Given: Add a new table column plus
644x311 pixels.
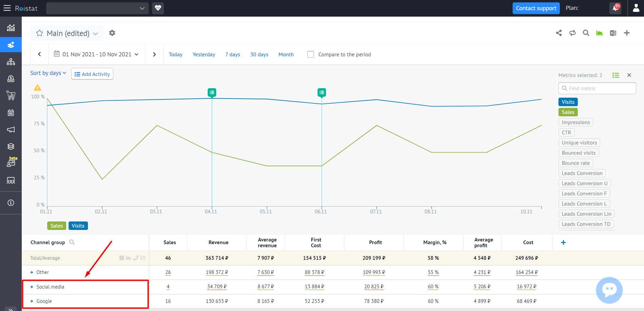Looking at the screenshot, I should click(x=563, y=242).
